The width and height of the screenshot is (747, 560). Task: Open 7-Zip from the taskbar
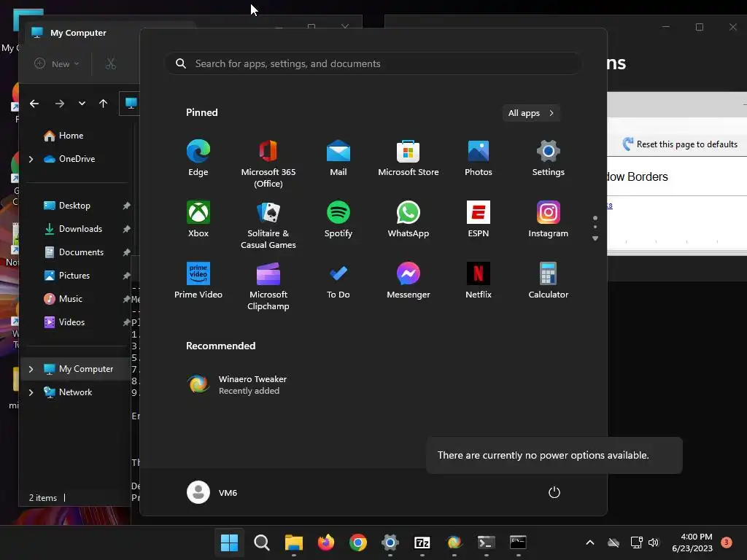pos(422,542)
